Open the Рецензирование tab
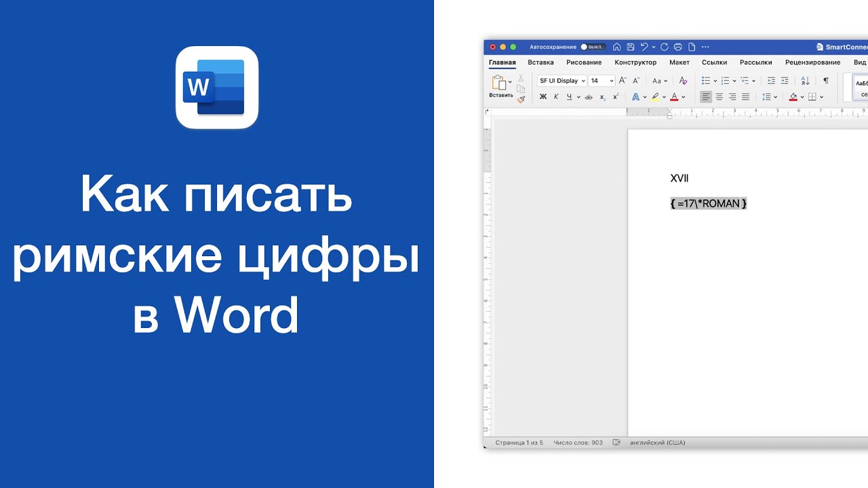Screen dimensions: 868x488 (x=812, y=62)
